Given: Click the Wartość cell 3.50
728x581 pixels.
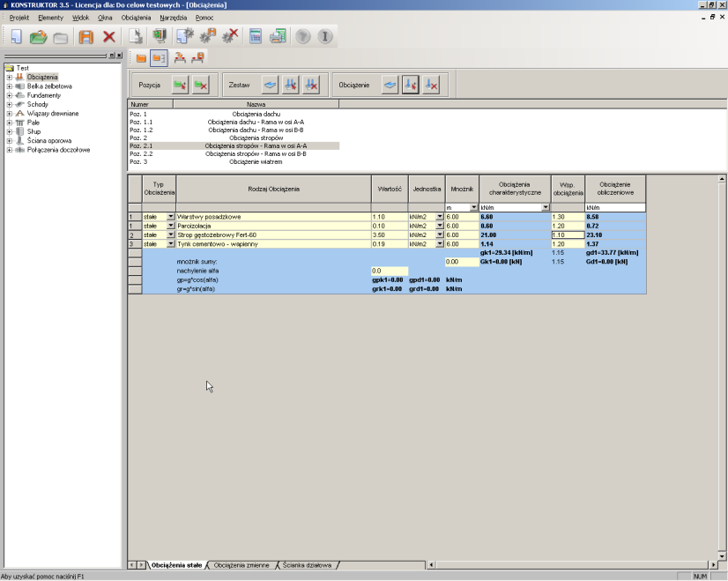Looking at the screenshot, I should click(x=390, y=235).
